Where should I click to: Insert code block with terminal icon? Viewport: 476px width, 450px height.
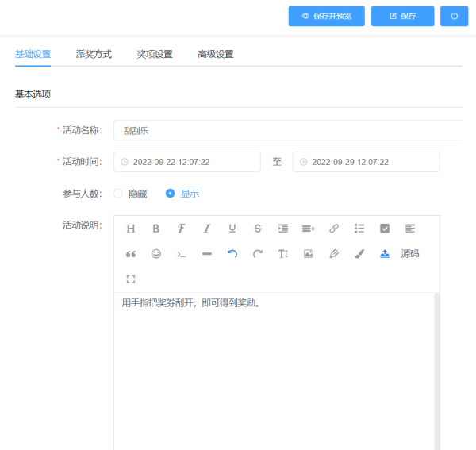tap(181, 254)
